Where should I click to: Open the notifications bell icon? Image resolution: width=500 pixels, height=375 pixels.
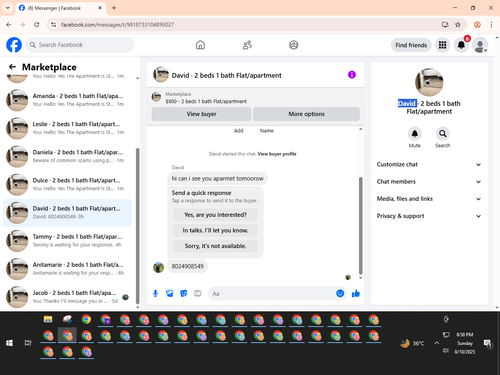click(x=461, y=45)
